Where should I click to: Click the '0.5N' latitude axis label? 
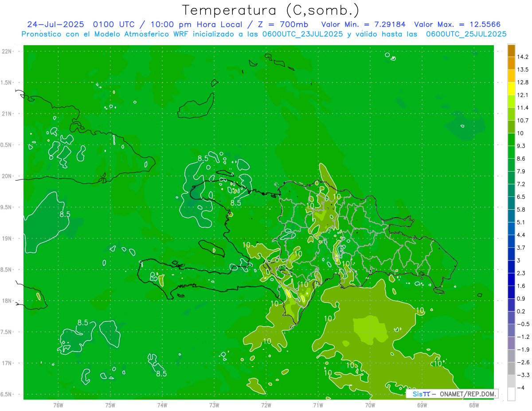click(x=7, y=145)
